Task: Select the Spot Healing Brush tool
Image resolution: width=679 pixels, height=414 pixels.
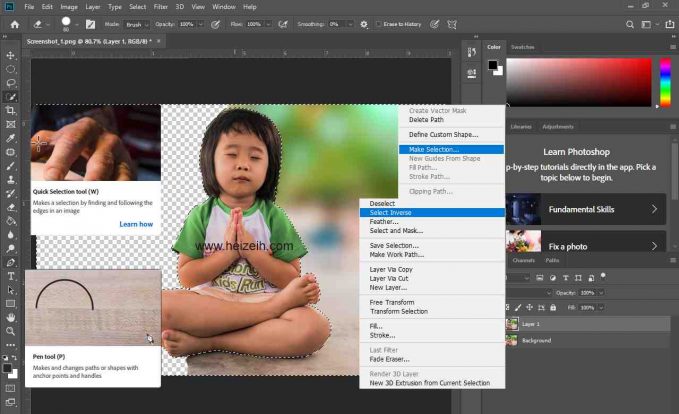Action: coord(10,152)
